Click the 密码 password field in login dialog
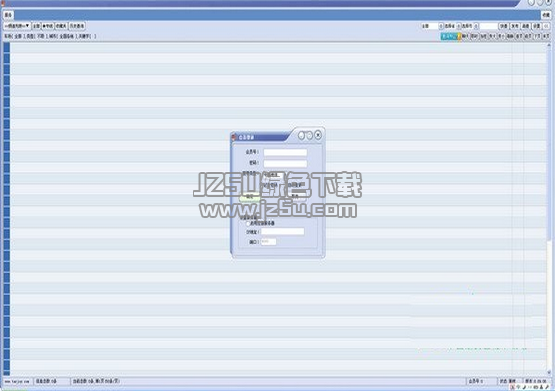 pyautogui.click(x=285, y=163)
